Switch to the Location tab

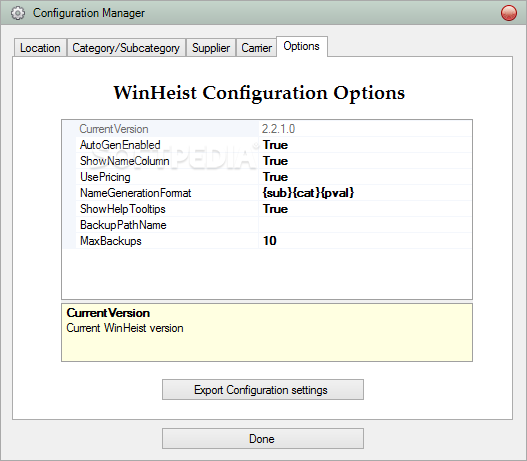(x=40, y=48)
